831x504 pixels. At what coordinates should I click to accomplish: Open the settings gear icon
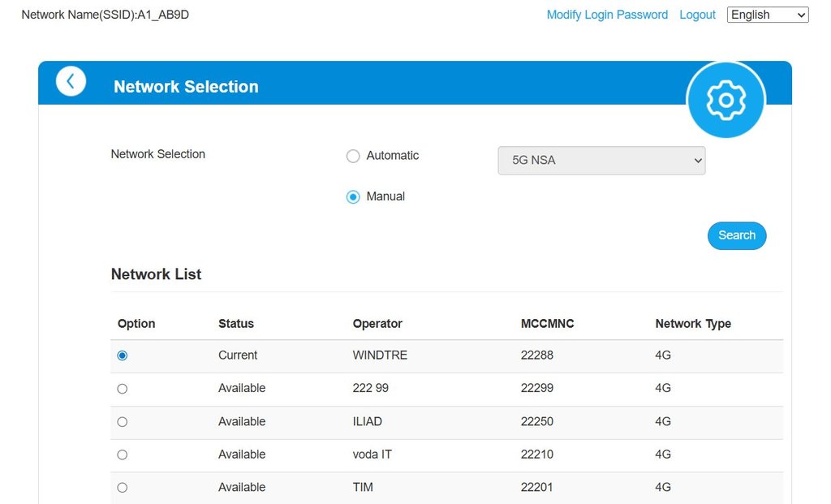coord(726,100)
